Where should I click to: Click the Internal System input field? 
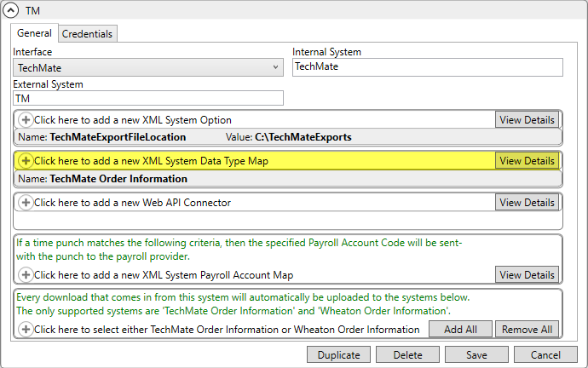coord(428,67)
